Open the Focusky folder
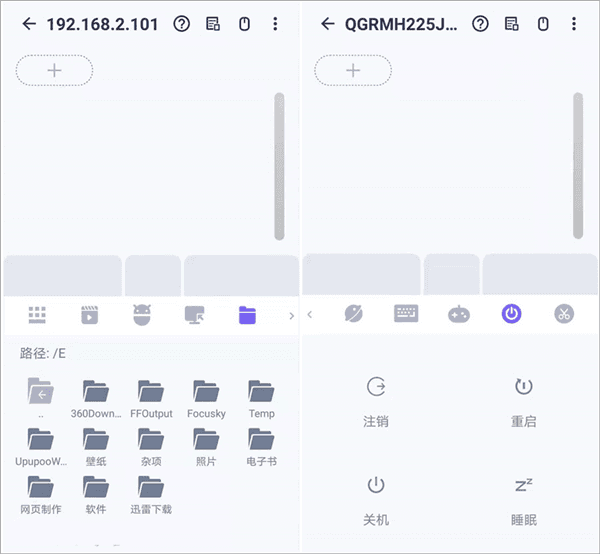This screenshot has width=600, height=554. 206,399
